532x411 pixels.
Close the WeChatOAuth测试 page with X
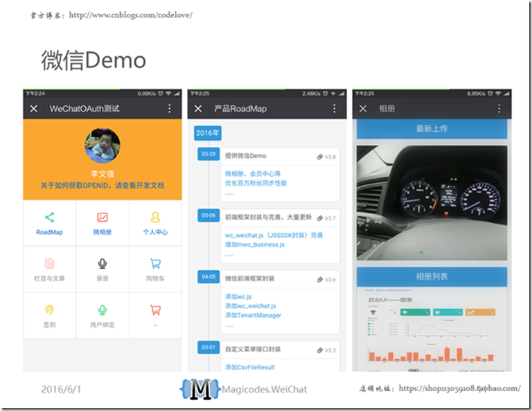[33, 109]
